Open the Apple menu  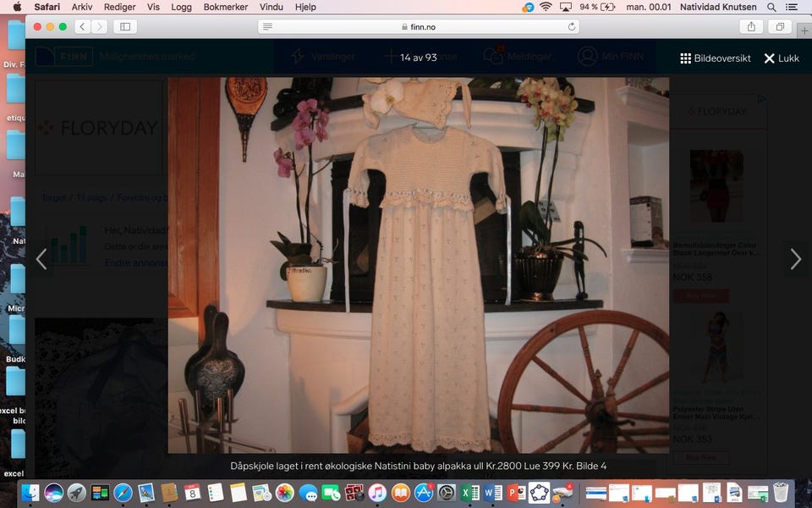point(17,7)
